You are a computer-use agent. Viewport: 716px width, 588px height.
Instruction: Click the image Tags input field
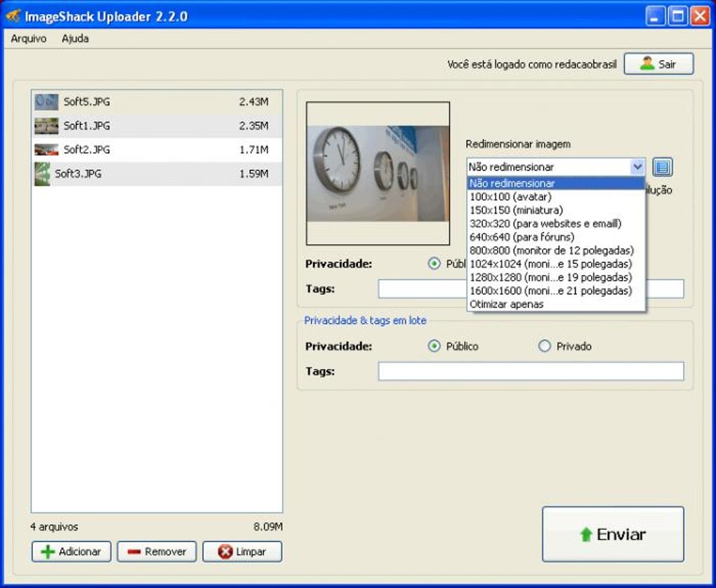pyautogui.click(x=422, y=289)
